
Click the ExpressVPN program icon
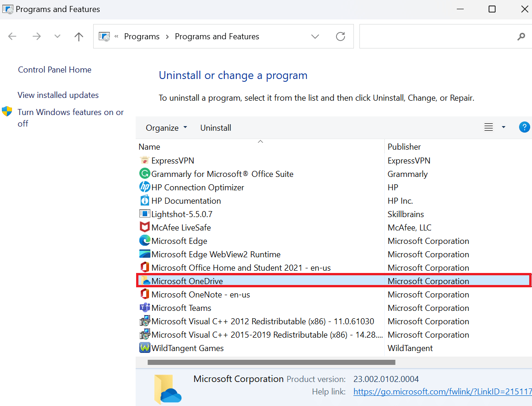144,160
